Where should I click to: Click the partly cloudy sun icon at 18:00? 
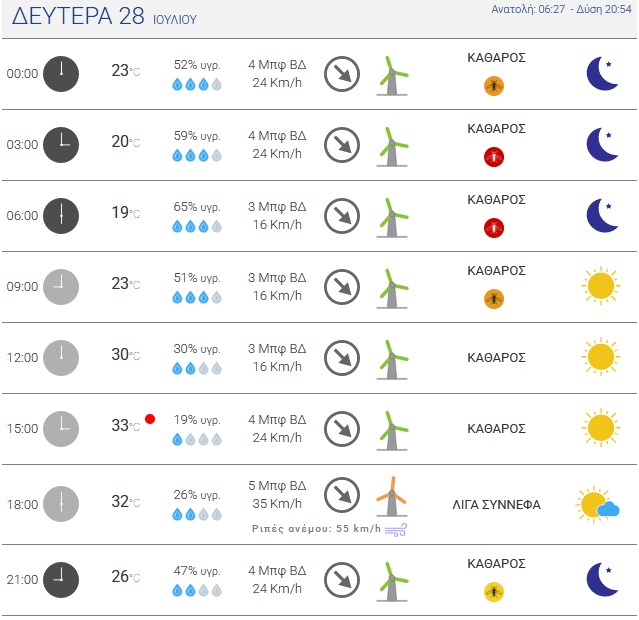598,504
